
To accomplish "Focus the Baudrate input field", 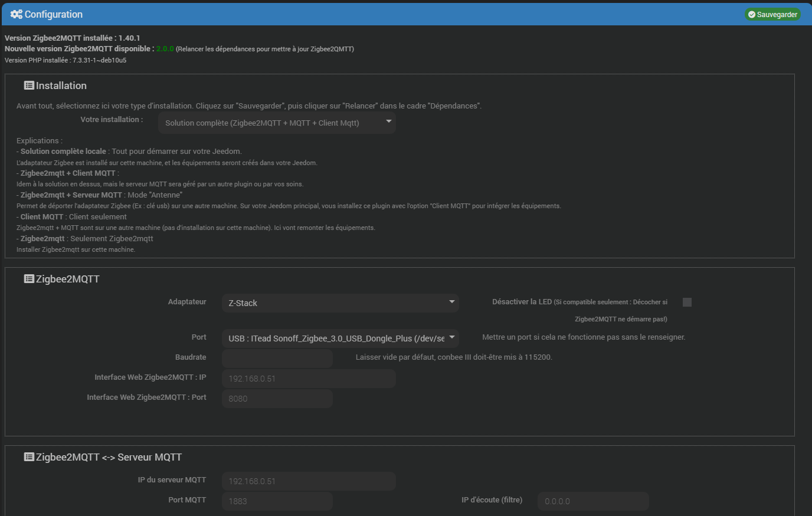I will 277,358.
